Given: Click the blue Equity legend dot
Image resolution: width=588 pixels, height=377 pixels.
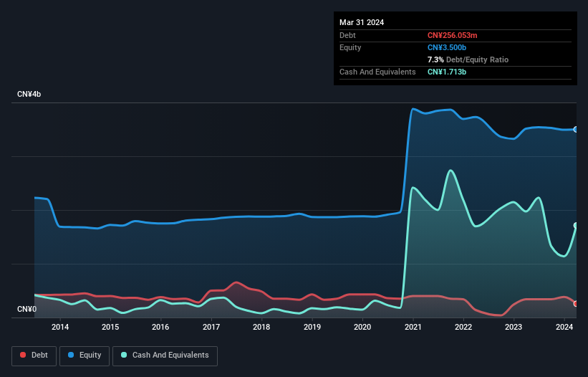Looking at the screenshot, I should click(x=71, y=355).
